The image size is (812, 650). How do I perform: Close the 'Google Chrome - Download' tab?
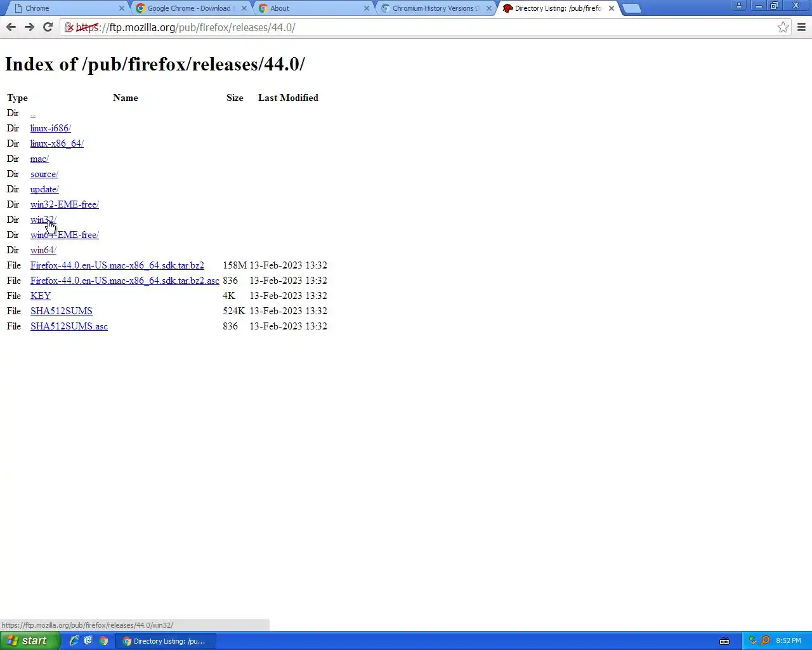pyautogui.click(x=244, y=8)
